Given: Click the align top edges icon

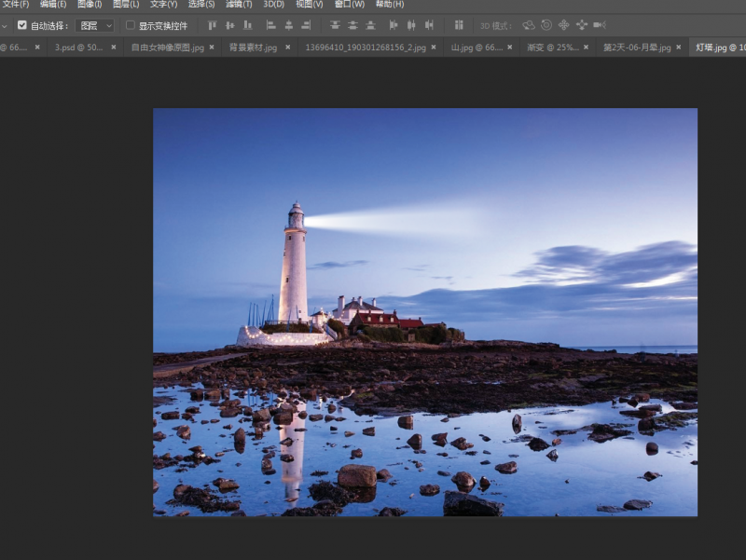Looking at the screenshot, I should 213,25.
